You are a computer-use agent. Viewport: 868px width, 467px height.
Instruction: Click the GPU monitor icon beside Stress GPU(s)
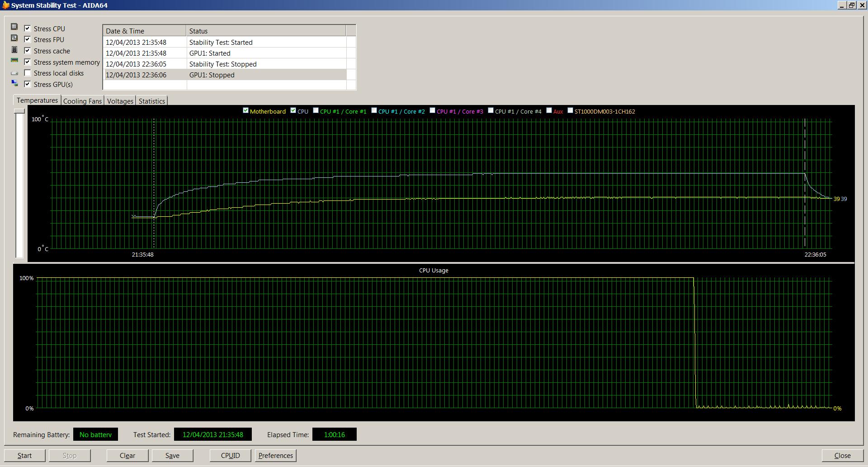(x=14, y=83)
